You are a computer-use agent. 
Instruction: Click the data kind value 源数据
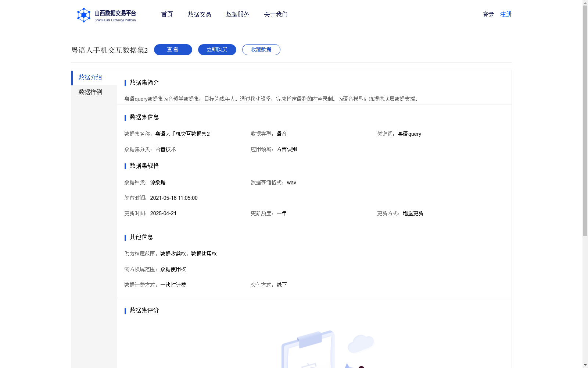[x=158, y=183]
